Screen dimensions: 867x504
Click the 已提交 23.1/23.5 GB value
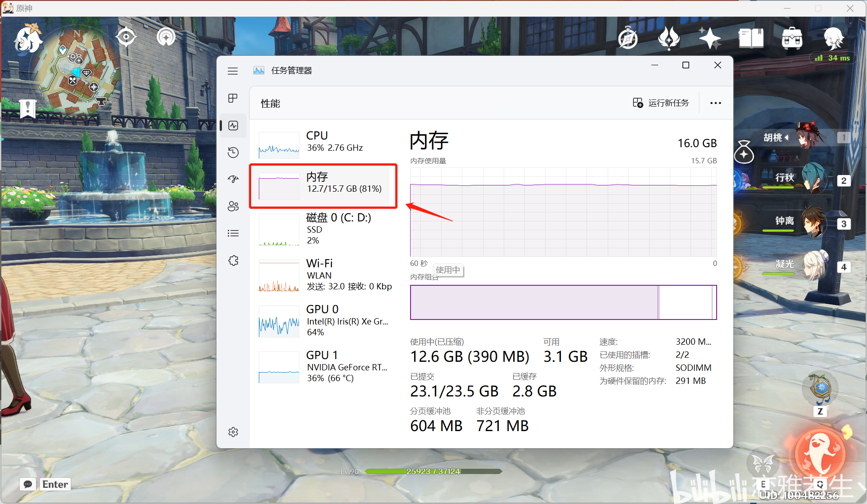[454, 391]
